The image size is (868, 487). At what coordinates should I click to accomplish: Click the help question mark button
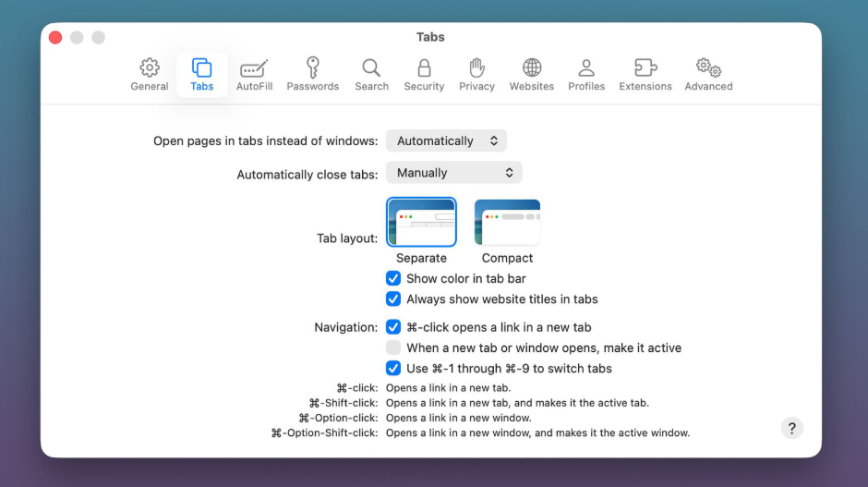point(791,428)
